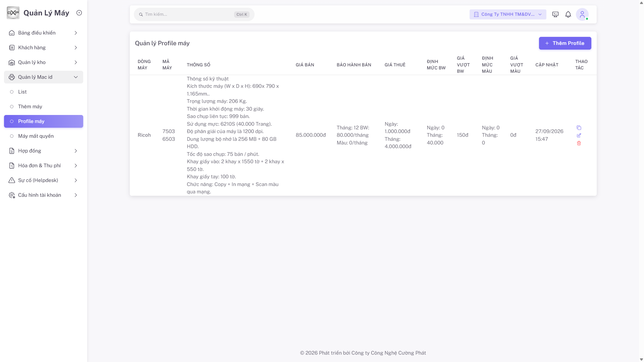Open the user avatar menu

pos(582,14)
